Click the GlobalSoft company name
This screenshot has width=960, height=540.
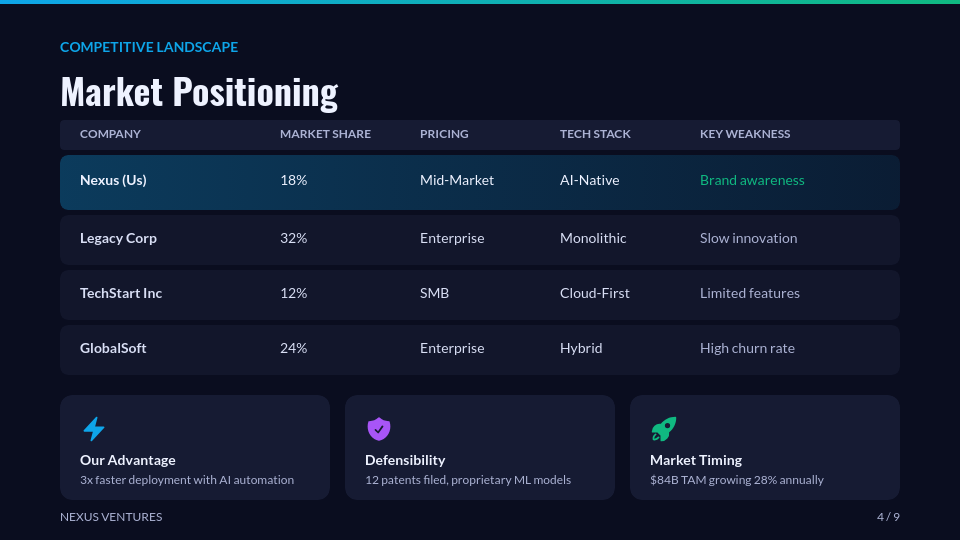pos(113,349)
